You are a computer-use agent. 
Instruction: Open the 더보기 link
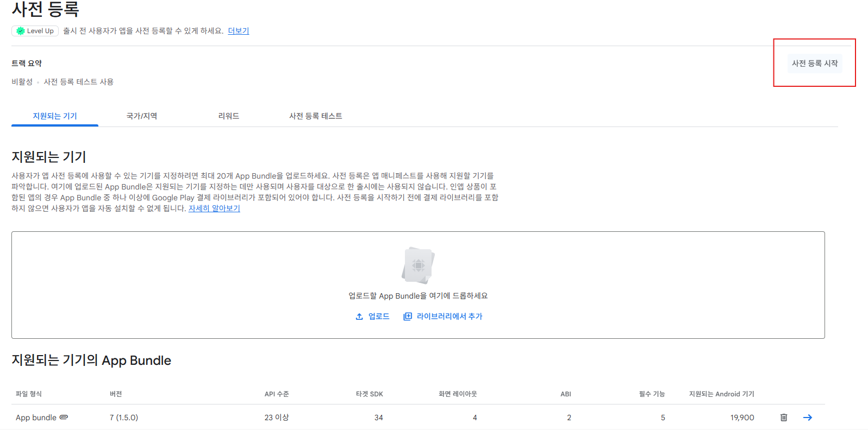(x=238, y=31)
